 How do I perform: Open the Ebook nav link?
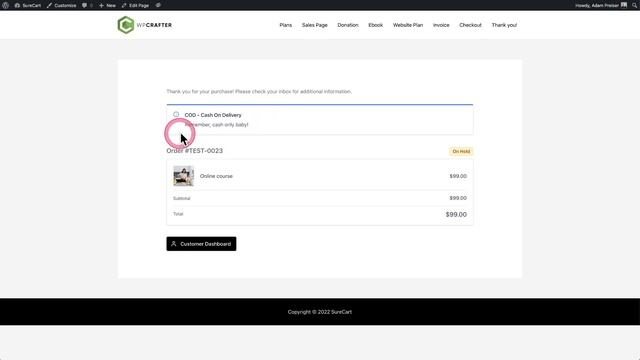(x=376, y=25)
